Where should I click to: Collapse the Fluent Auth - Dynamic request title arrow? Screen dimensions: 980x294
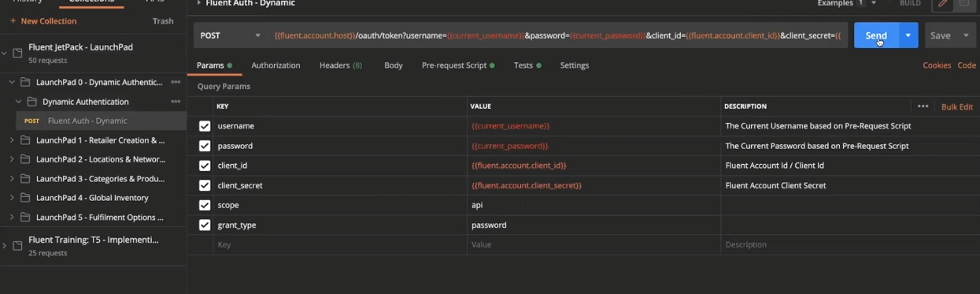(x=198, y=4)
